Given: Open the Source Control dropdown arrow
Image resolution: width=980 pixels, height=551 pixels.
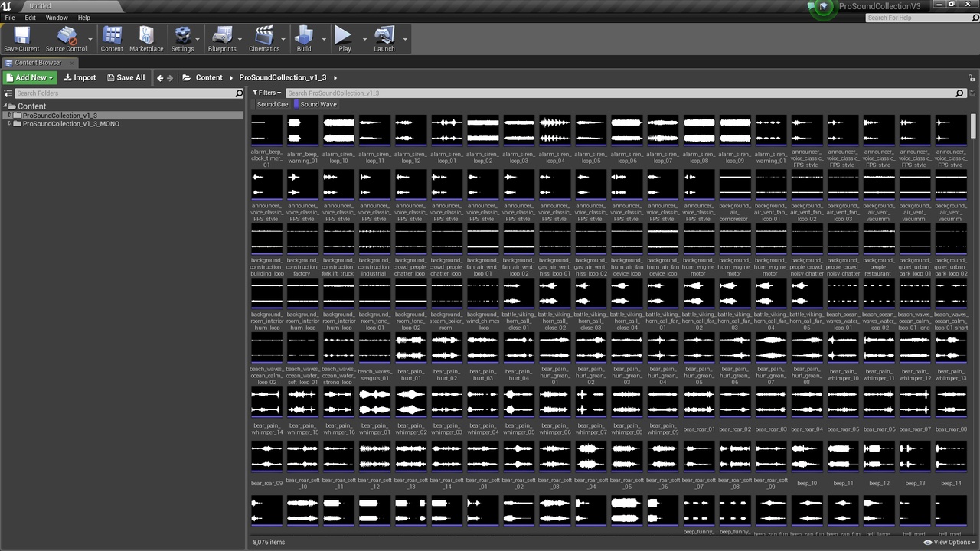Looking at the screenshot, I should [x=90, y=38].
